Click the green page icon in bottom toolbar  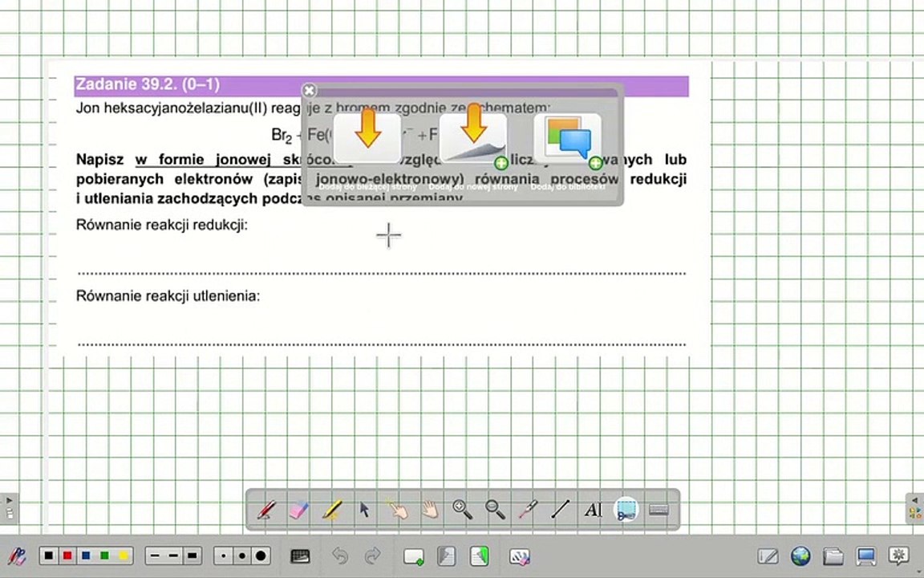coord(480,556)
